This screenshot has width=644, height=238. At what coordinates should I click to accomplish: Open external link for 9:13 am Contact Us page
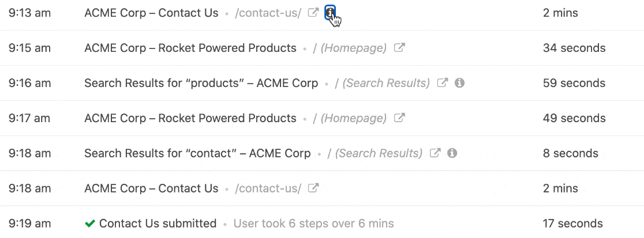(x=313, y=13)
